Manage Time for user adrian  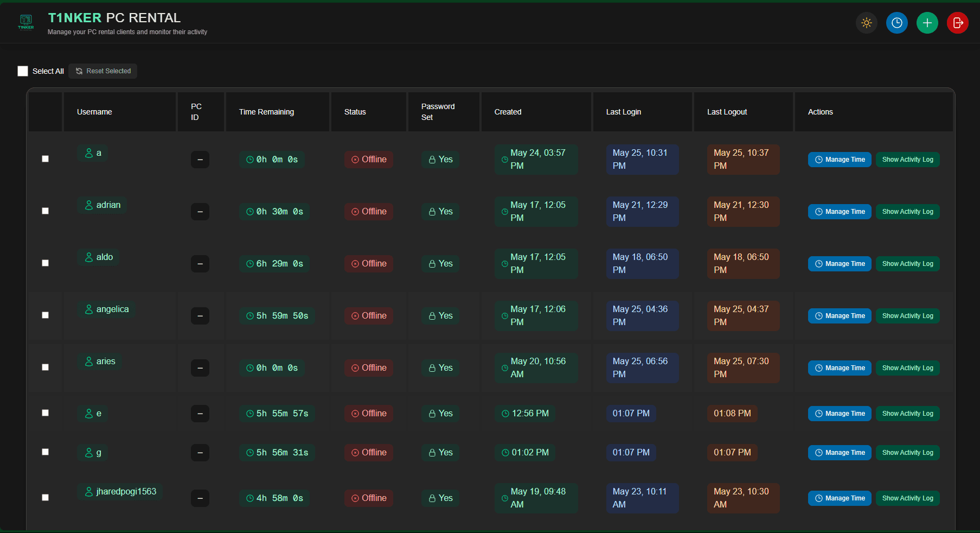(840, 212)
